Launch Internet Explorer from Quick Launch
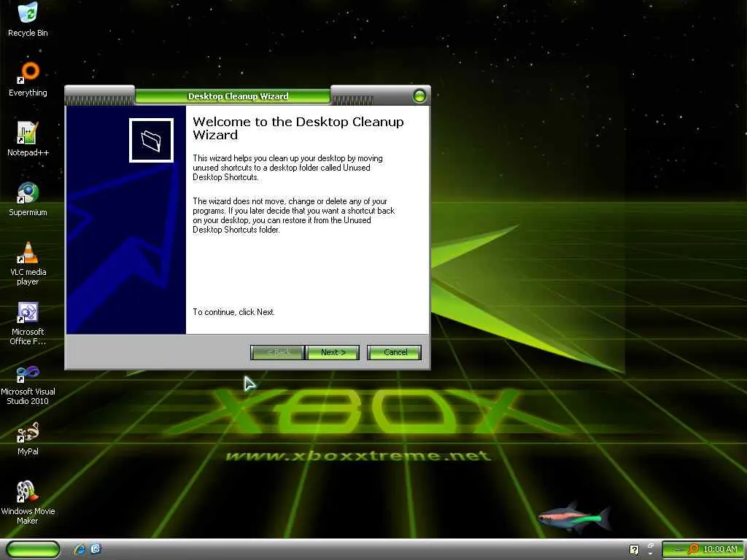The width and height of the screenshot is (747, 560). 80,549
